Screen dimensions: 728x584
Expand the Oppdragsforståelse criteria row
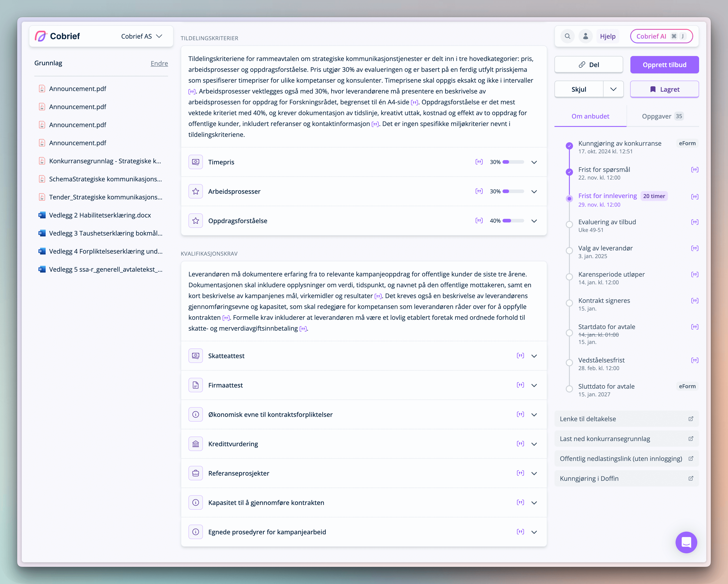coord(535,221)
